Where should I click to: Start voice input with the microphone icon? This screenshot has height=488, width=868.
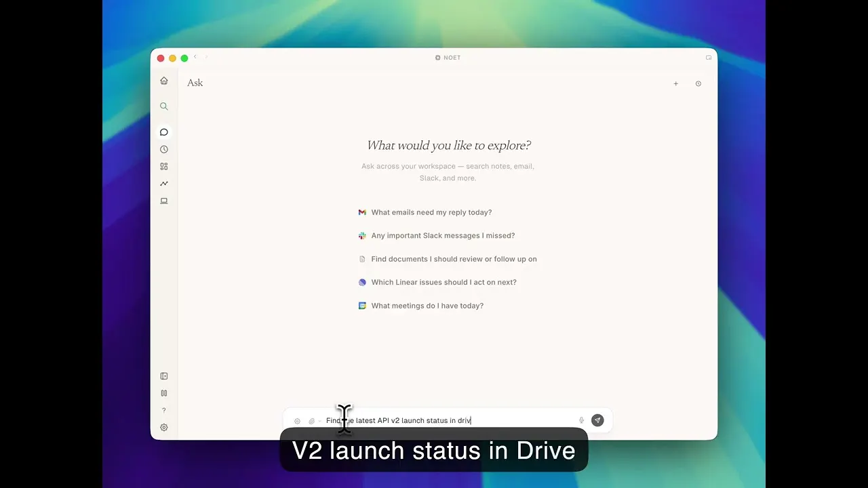tap(581, 420)
